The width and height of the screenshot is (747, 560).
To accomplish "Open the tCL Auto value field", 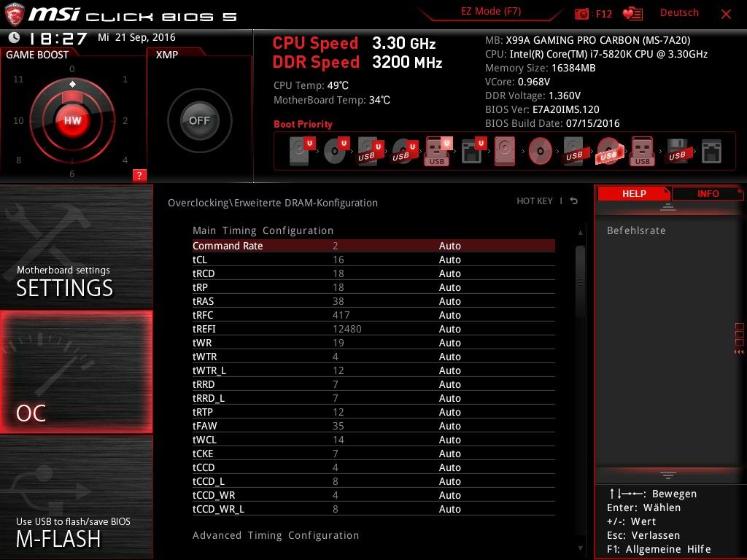I will [449, 260].
